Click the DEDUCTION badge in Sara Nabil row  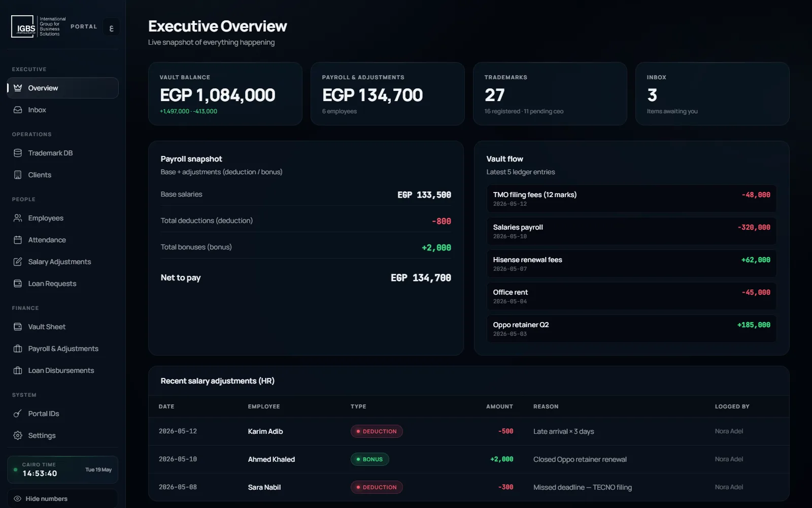pyautogui.click(x=377, y=487)
